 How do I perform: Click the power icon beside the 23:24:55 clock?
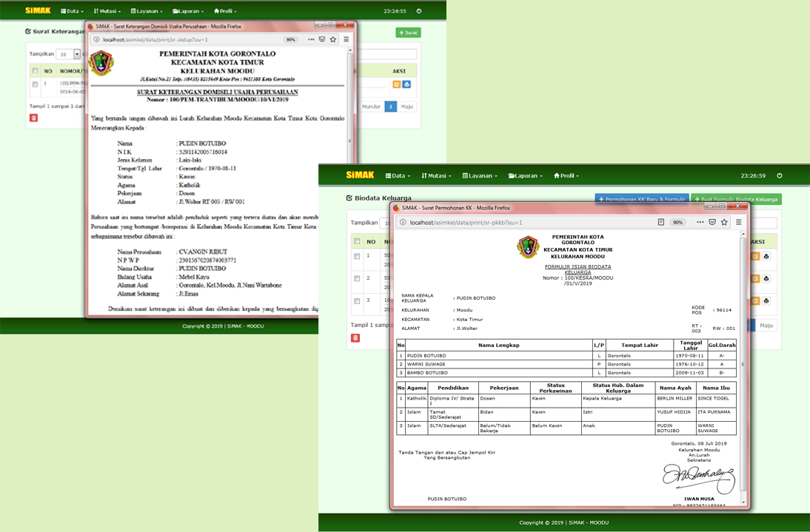(x=419, y=11)
